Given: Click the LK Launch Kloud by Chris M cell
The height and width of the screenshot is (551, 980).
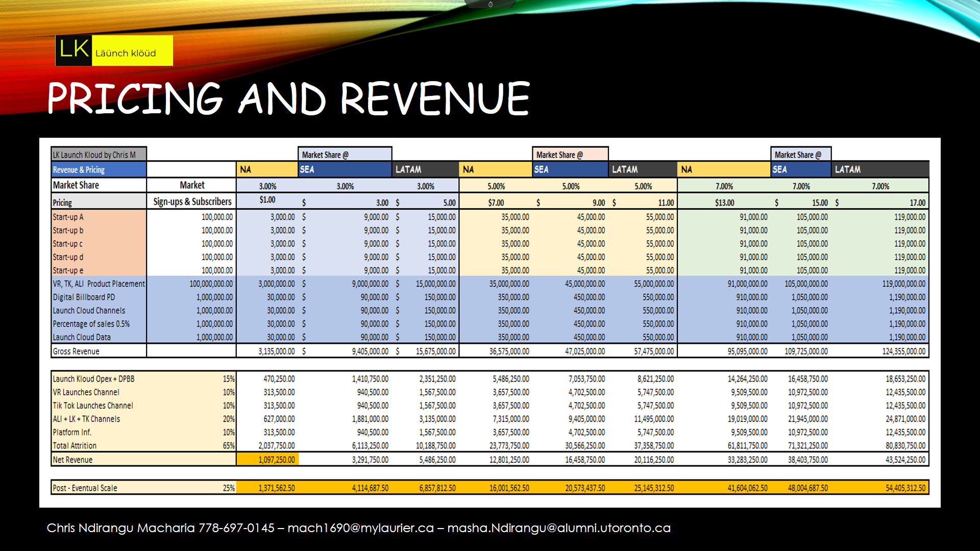Looking at the screenshot, I should click(x=99, y=155).
